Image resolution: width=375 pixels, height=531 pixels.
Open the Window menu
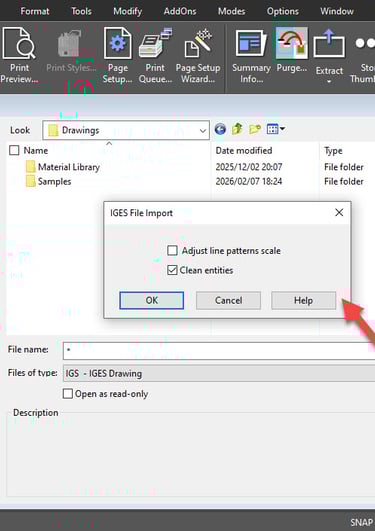pyautogui.click(x=337, y=12)
